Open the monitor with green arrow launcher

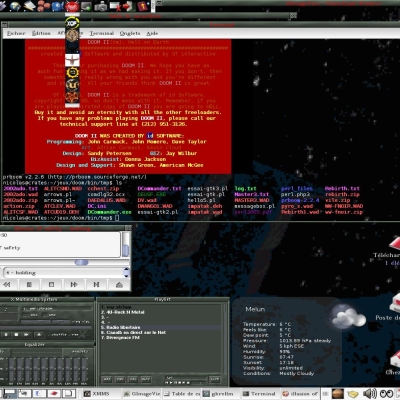click(x=86, y=6)
